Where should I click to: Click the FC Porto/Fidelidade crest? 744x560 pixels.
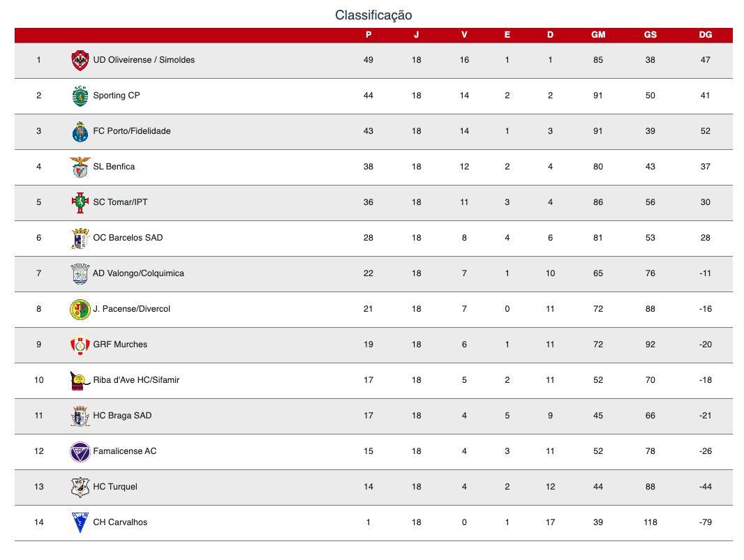(x=80, y=131)
